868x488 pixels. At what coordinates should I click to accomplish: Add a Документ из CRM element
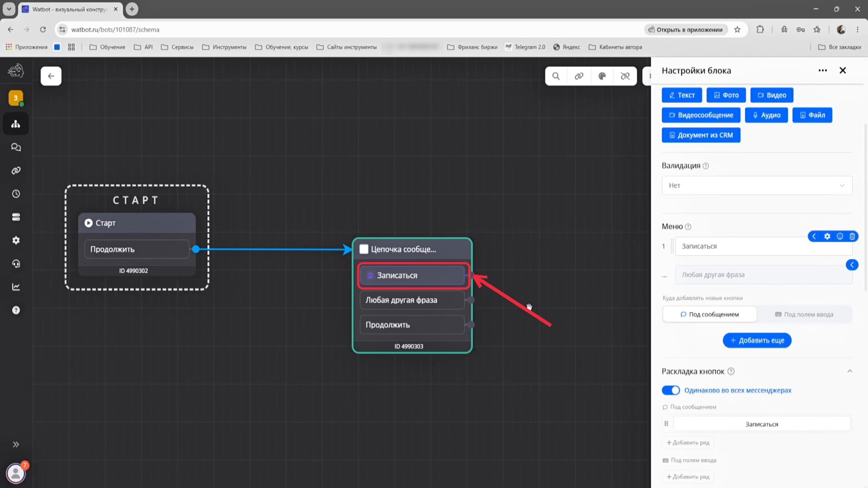tap(701, 135)
